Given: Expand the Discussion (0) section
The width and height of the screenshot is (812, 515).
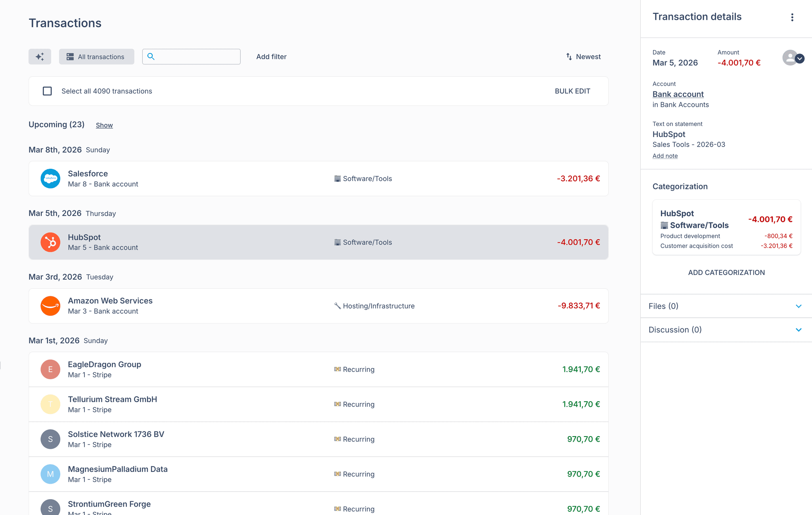Looking at the screenshot, I should (726, 330).
